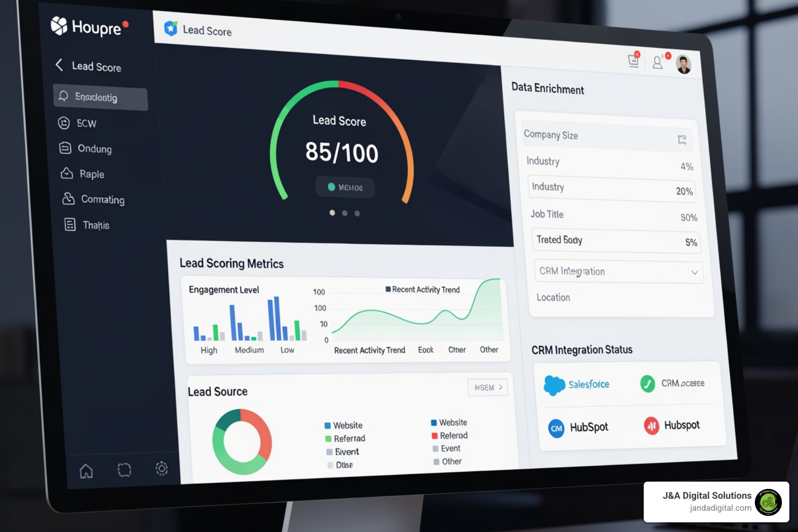Click the Conтating users icon
798x532 pixels.
(69, 198)
